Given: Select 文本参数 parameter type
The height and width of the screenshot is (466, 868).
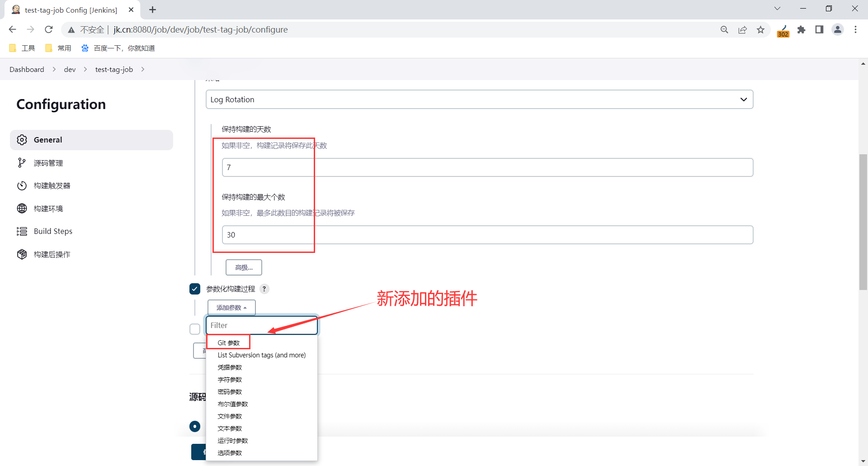Looking at the screenshot, I should point(230,428).
